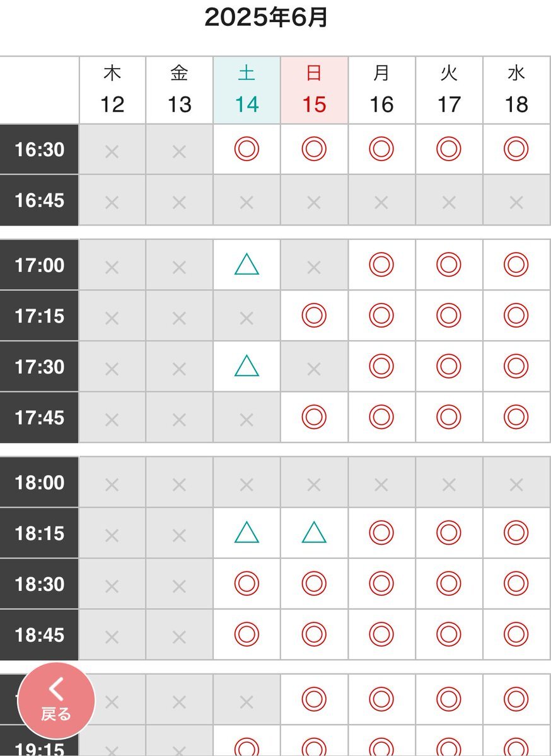Choose the 17:00 slot on Monday 16
Image resolution: width=551 pixels, height=756 pixels.
pos(381,265)
